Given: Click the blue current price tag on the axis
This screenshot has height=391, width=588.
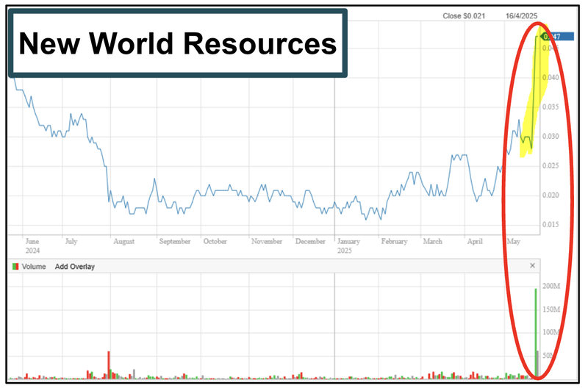Looking at the screenshot, I should coord(557,36).
